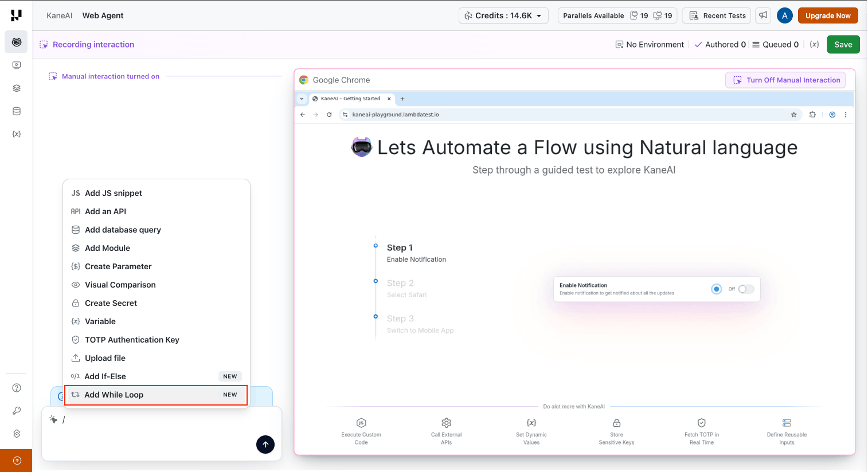Click the green Save button
The width and height of the screenshot is (868, 472).
click(x=843, y=45)
